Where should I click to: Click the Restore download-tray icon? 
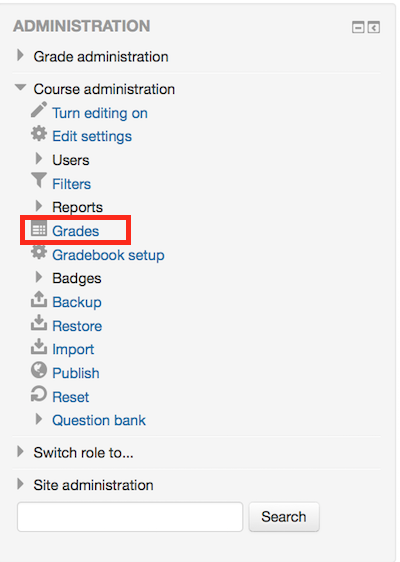pyautogui.click(x=39, y=323)
